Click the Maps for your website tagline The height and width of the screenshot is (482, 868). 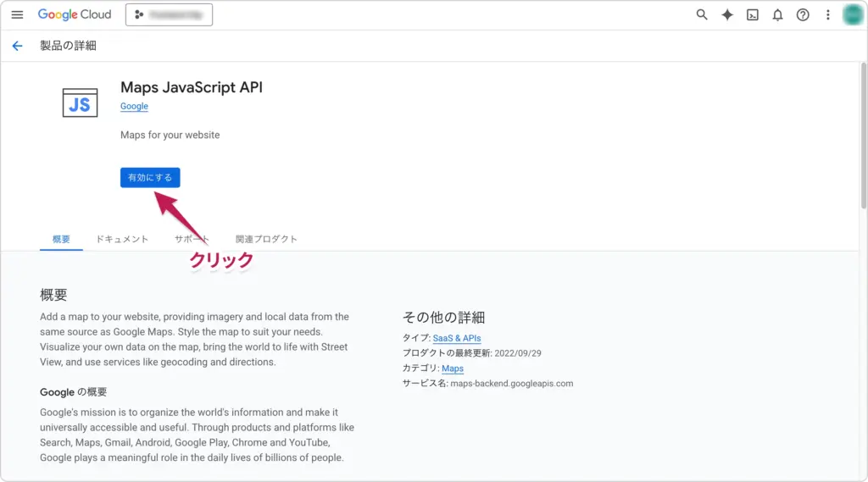click(x=170, y=135)
